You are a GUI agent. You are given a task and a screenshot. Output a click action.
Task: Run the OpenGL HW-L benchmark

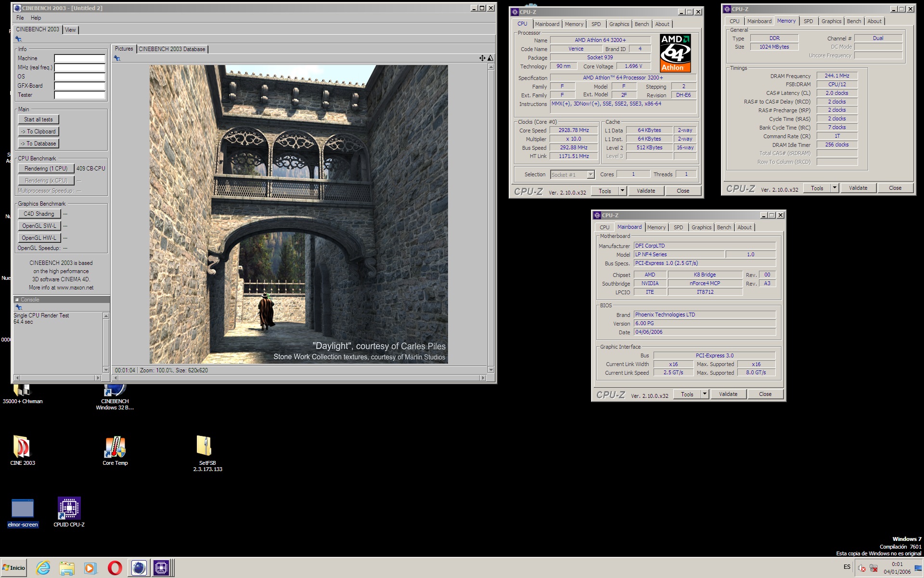(39, 238)
